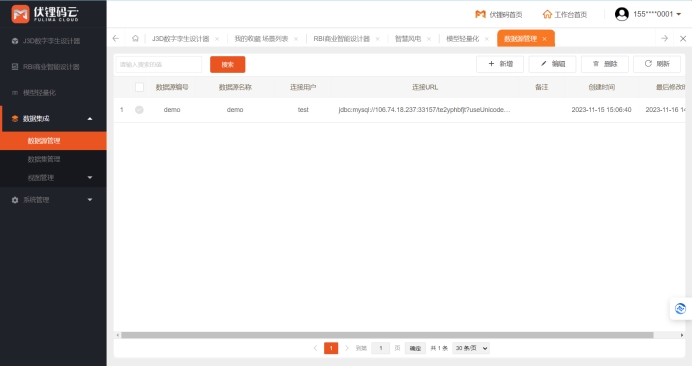Click the 数据源编号 column header
This screenshot has height=367, width=692.
tap(172, 87)
